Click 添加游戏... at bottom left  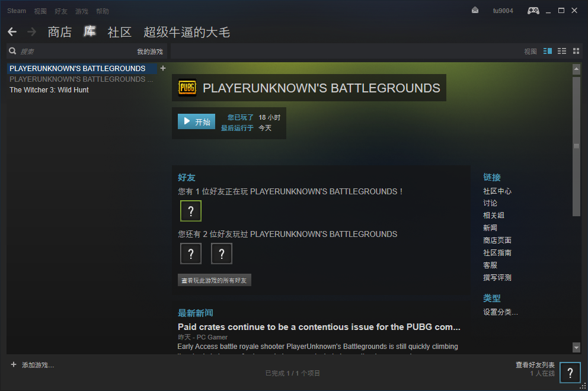(x=38, y=365)
